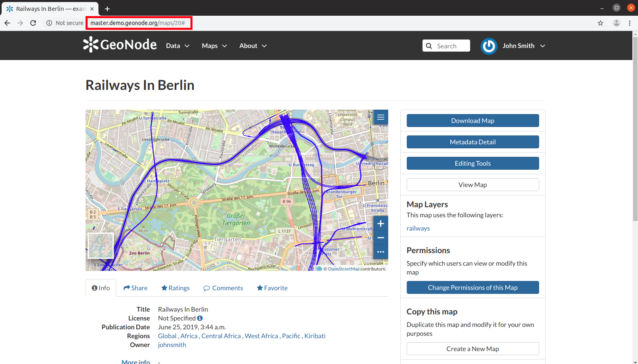Click the overview minimap thumbnail

[x=100, y=245]
